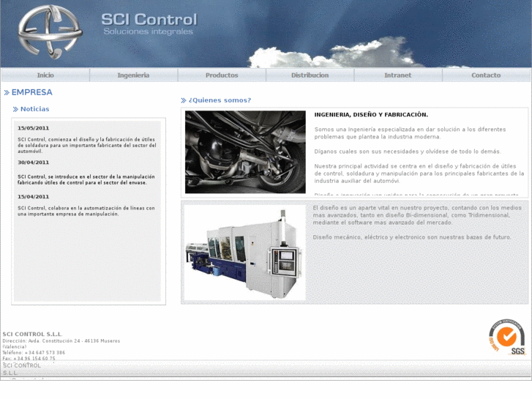532x399 pixels.
Task: Click the Soluciones integrales tagline
Action: coord(148,31)
